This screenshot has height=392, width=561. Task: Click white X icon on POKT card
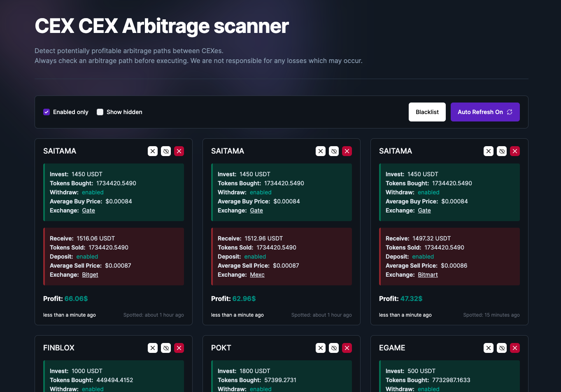point(321,348)
